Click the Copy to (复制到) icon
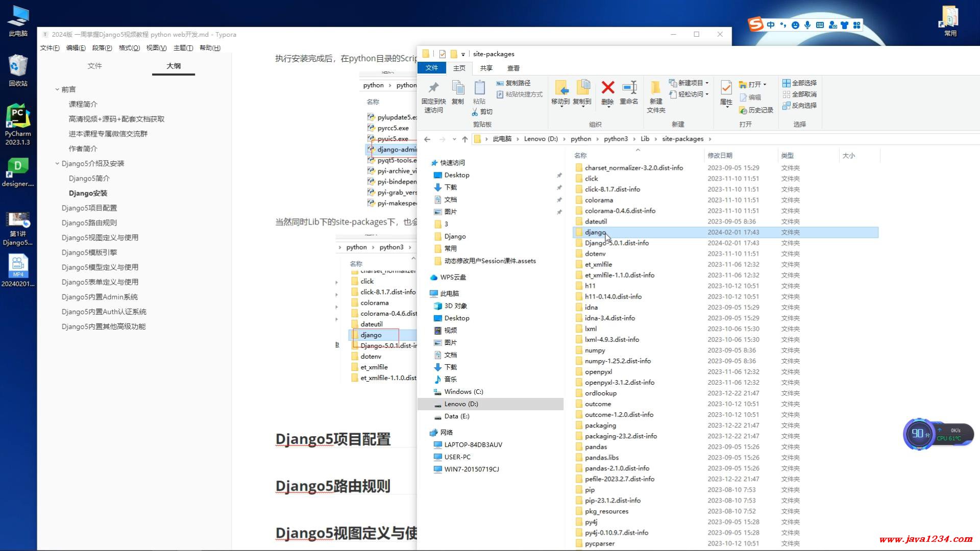Image resolution: width=980 pixels, height=551 pixels. 582,88
